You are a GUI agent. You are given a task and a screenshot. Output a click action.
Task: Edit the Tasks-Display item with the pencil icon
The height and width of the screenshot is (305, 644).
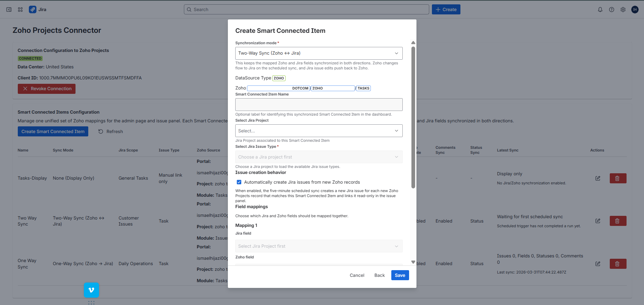[x=598, y=178]
